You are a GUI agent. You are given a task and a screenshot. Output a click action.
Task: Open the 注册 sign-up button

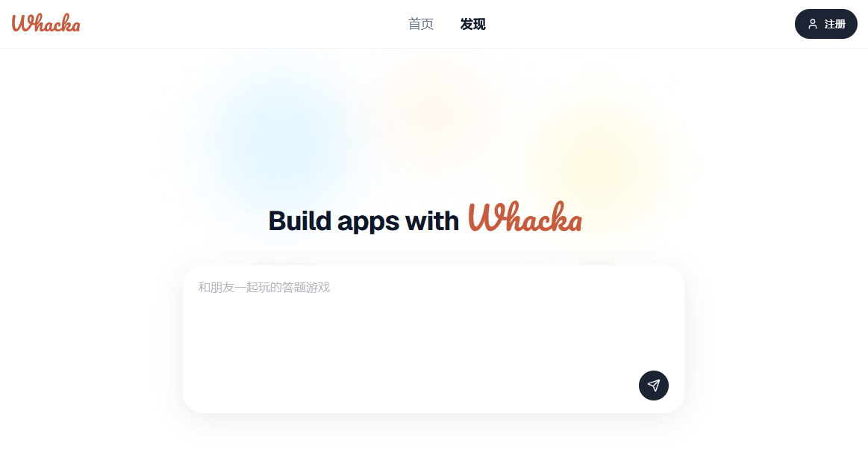point(826,24)
